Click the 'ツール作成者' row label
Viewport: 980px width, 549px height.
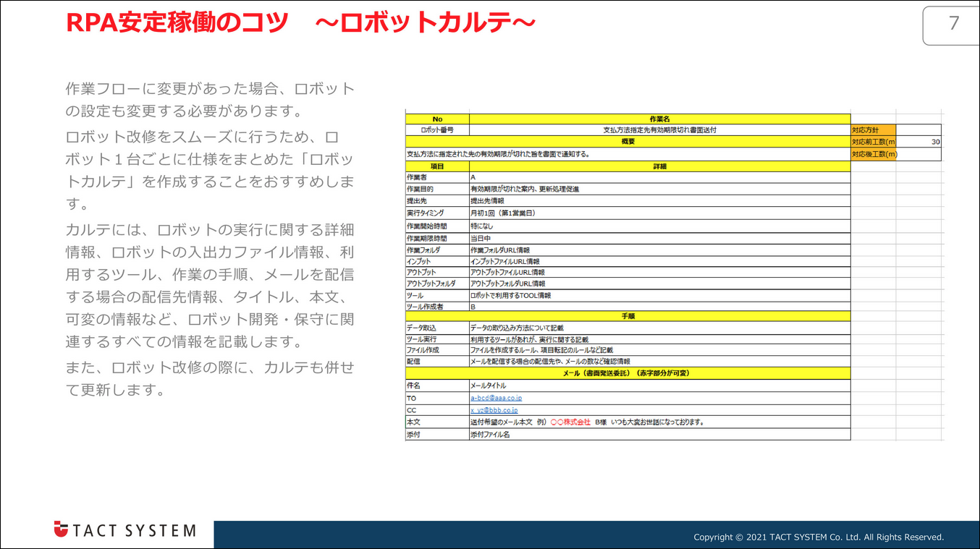click(437, 307)
